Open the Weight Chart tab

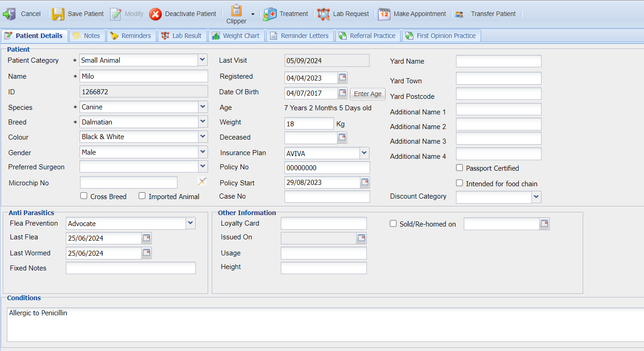[x=236, y=36]
